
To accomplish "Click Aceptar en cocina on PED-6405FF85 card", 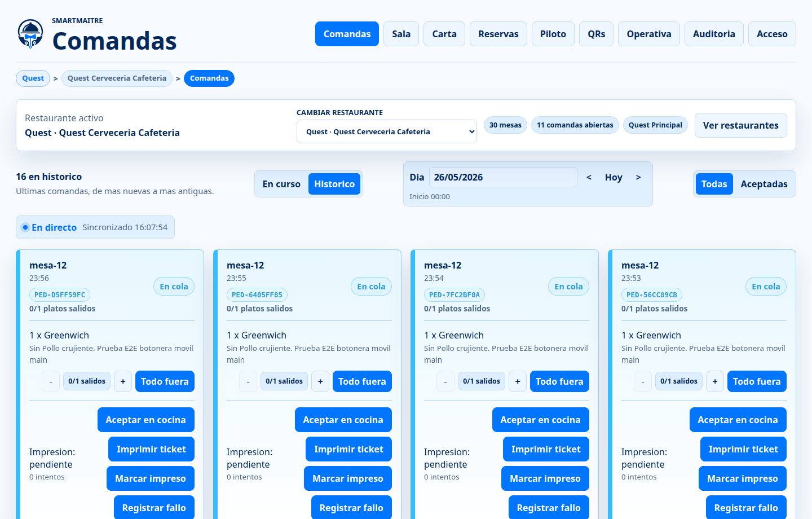I will tap(343, 420).
